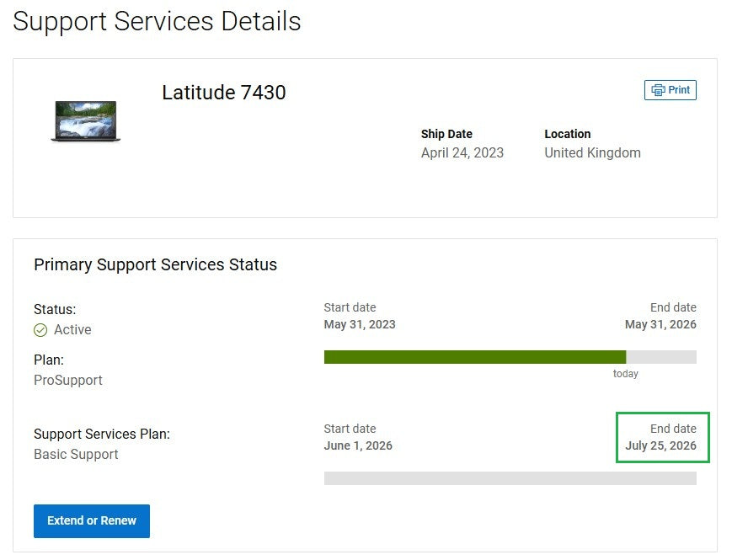This screenshot has height=560, width=732.
Task: Select the Latitude 7430 product title
Action: pos(223,93)
